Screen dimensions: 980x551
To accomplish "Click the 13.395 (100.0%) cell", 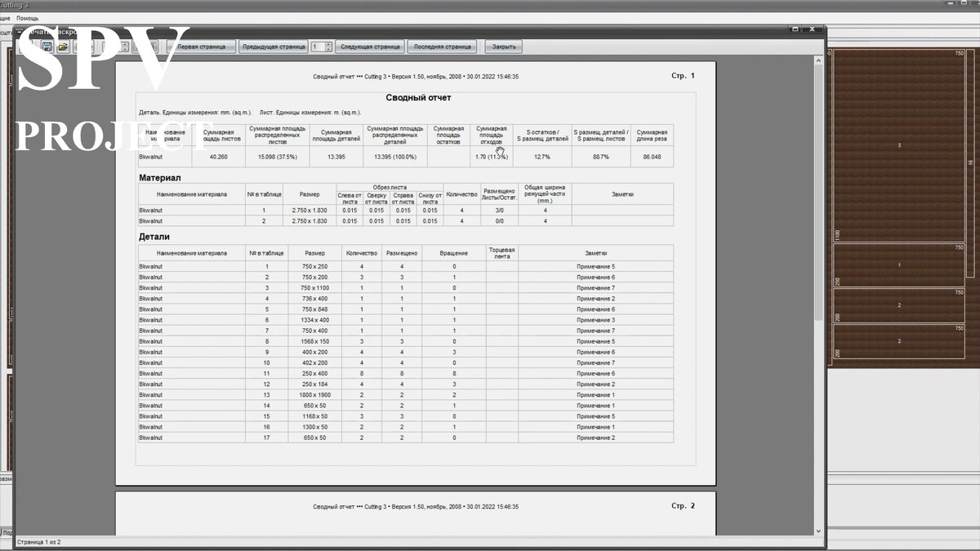I will 394,157.
